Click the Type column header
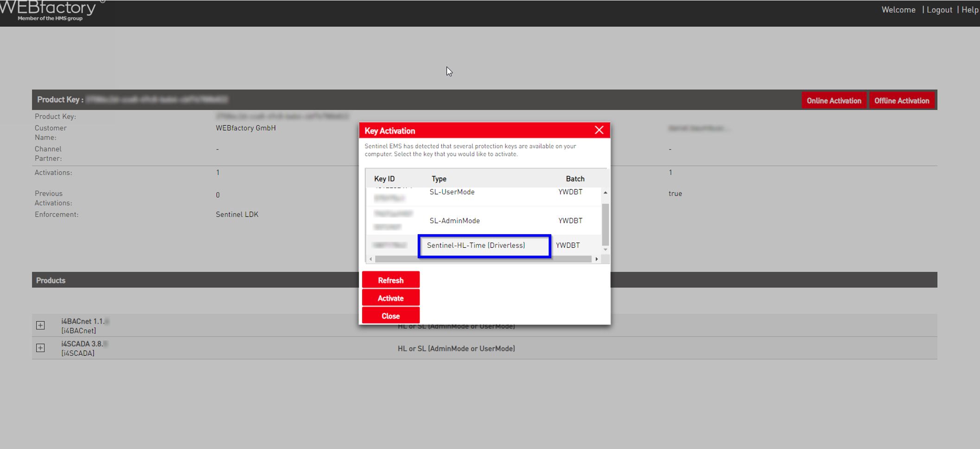Viewport: 980px width, 449px height. coord(439,179)
